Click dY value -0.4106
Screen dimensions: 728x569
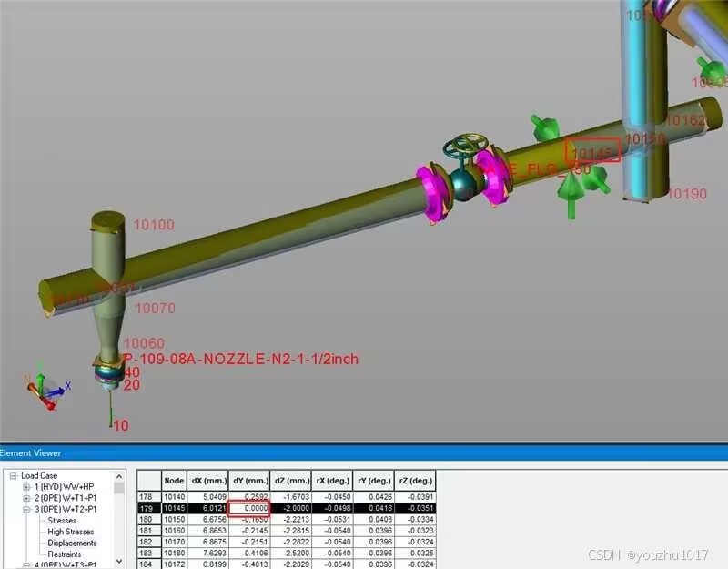tap(249, 553)
